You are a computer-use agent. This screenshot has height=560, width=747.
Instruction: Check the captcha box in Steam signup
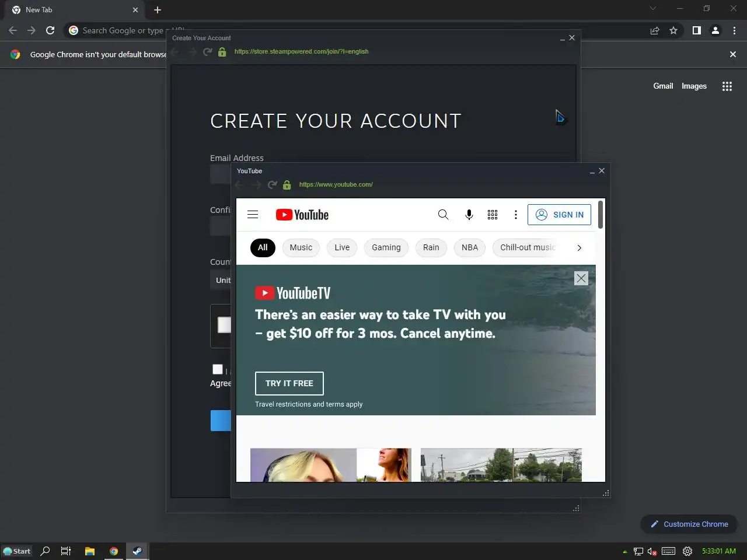pyautogui.click(x=224, y=325)
